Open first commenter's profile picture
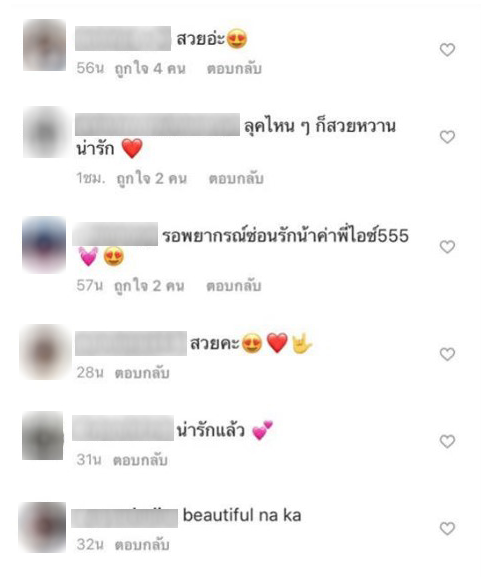The image size is (497, 580). [44, 45]
